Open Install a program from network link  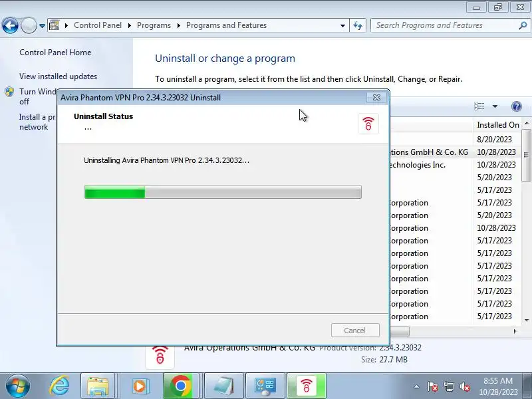[37, 122]
